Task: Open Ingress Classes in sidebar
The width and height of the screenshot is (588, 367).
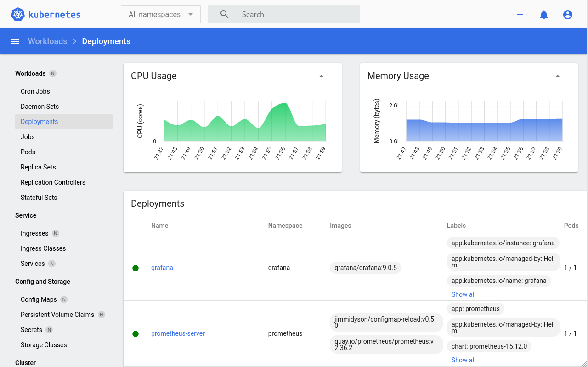Action: click(43, 248)
